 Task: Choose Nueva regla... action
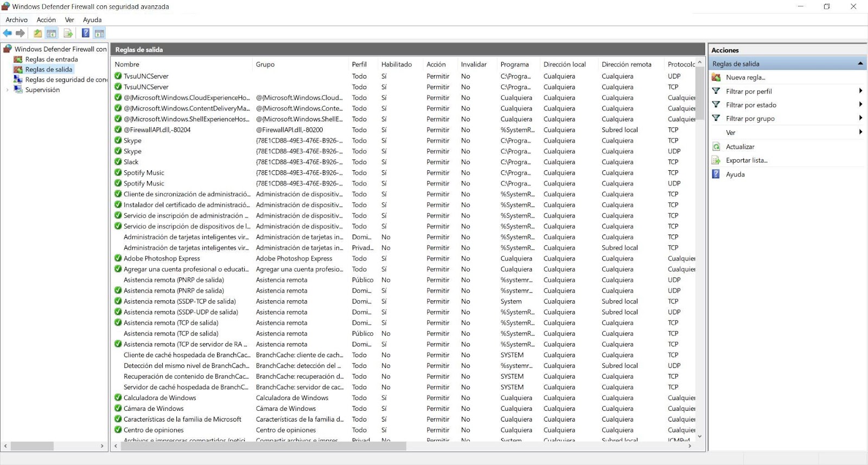pos(745,77)
